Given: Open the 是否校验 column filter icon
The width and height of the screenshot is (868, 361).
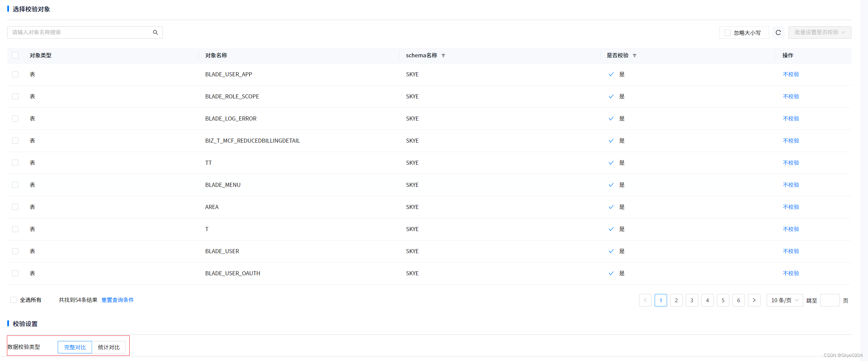Looking at the screenshot, I should (x=635, y=56).
